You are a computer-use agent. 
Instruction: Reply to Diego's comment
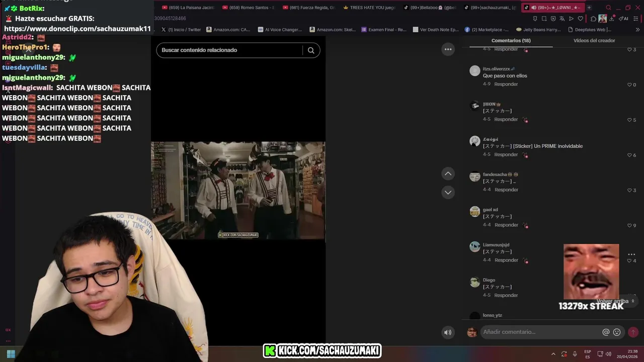click(506, 296)
